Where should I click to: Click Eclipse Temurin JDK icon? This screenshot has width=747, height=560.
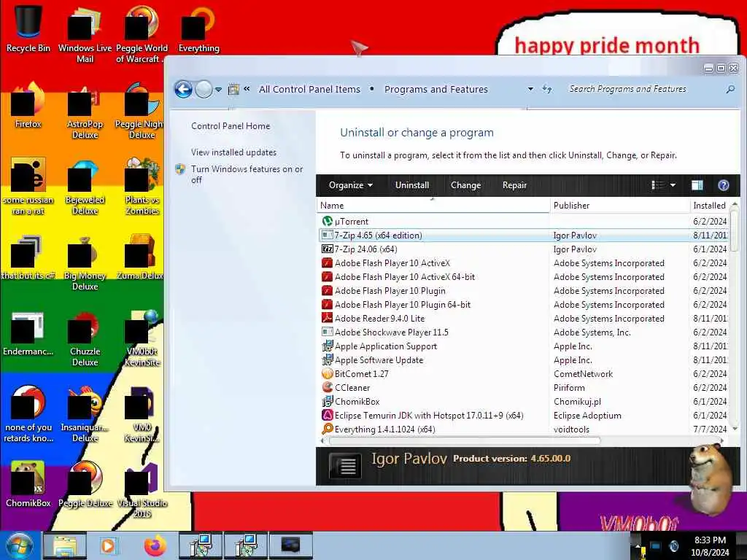[328, 415]
